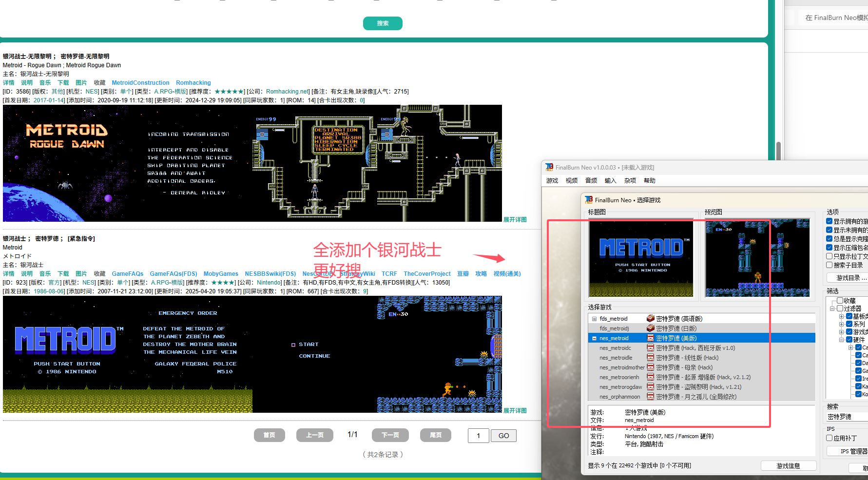Enable 应用补丁 IPS checkbox
Viewport: 868px width, 480px height.
tap(829, 438)
